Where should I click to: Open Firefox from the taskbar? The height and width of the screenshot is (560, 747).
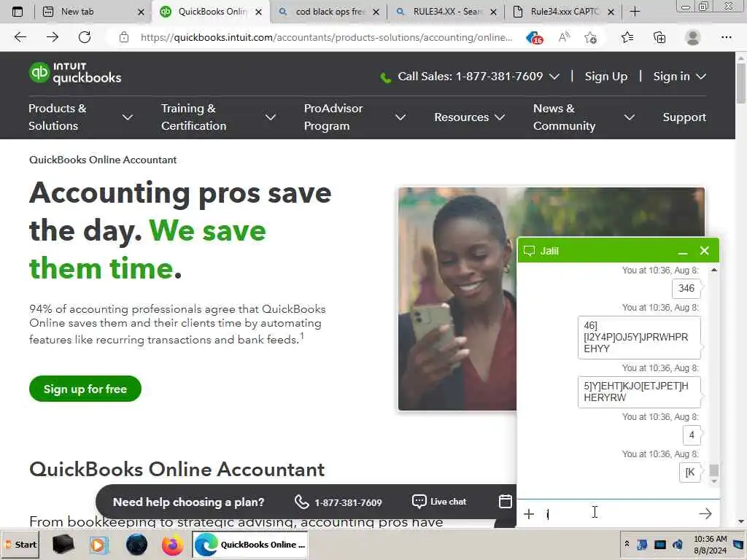tap(172, 544)
